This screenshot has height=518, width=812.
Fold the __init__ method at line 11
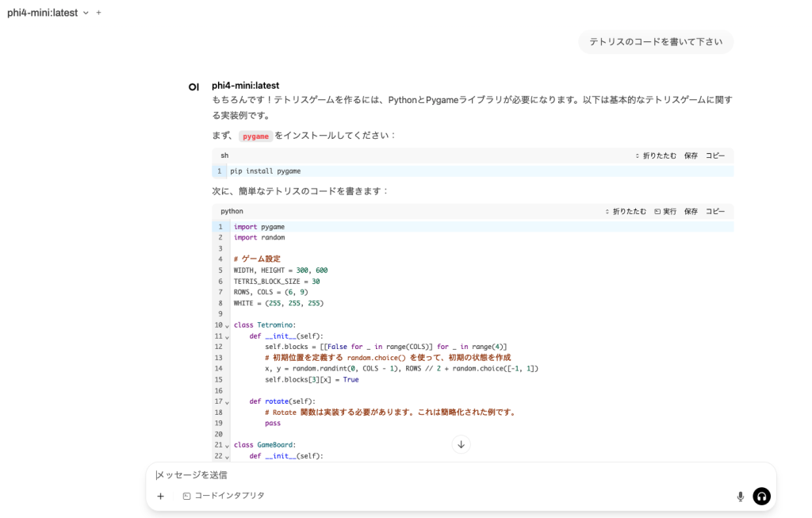(x=227, y=336)
